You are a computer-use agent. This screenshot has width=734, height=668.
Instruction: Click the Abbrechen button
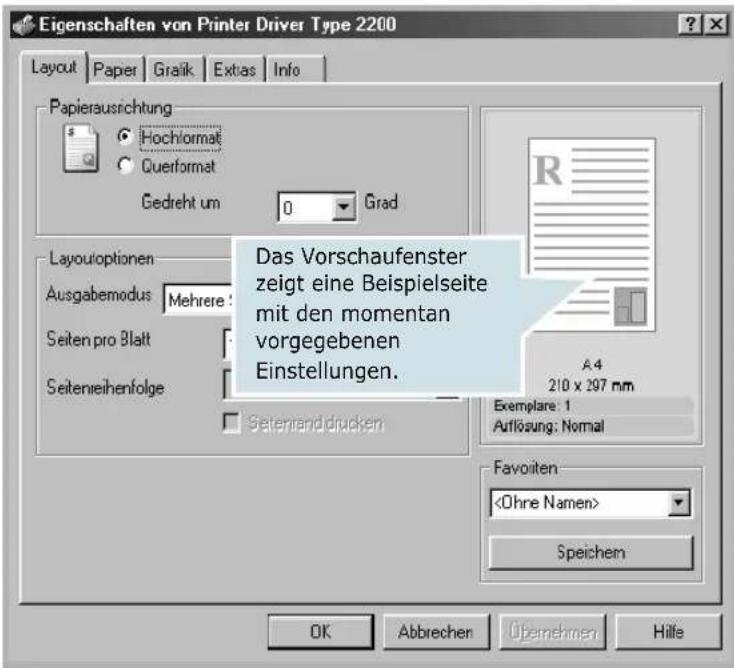435,632
